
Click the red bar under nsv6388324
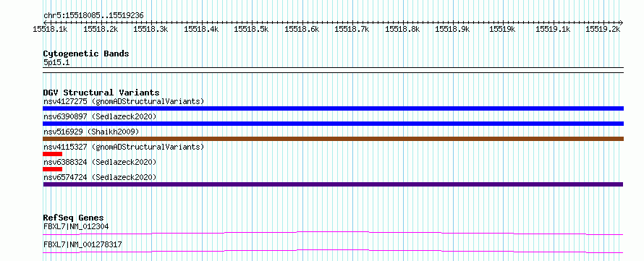coord(53,169)
